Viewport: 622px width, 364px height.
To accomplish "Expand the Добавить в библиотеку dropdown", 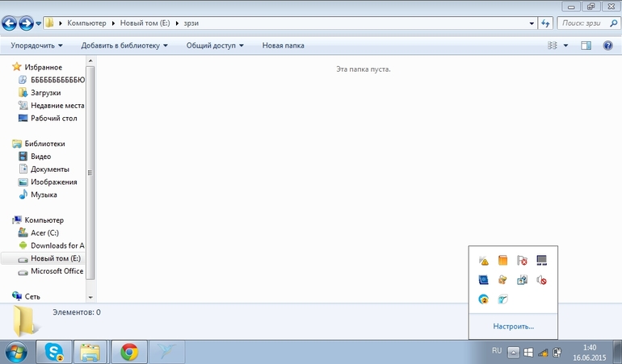I will [x=124, y=46].
